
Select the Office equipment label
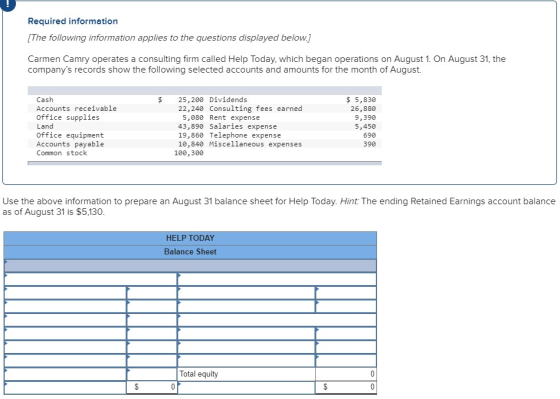pyautogui.click(x=70, y=135)
